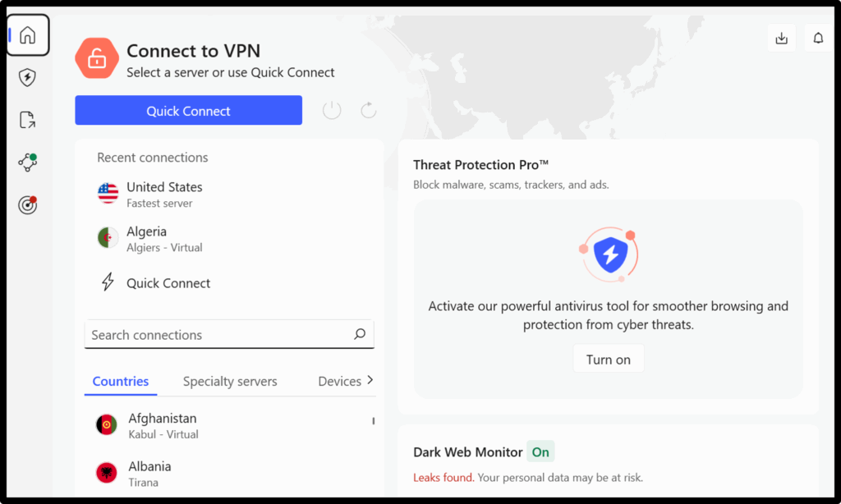Open Dark Web Monitor via the target icon
Image resolution: width=841 pixels, height=504 pixels.
[x=27, y=204]
